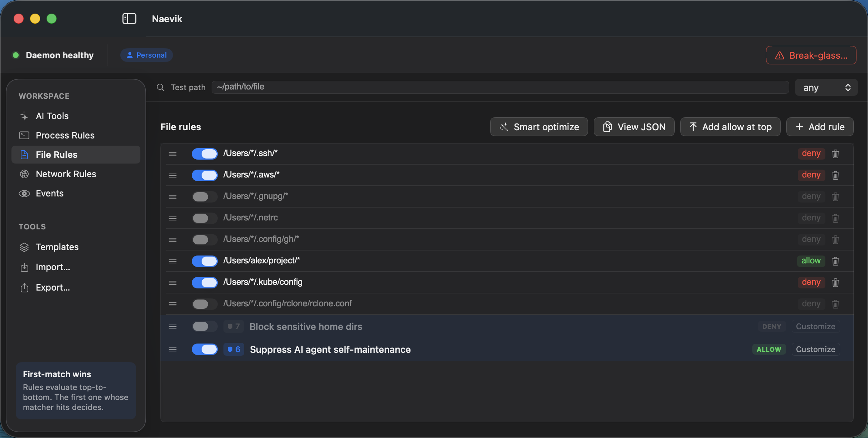The image size is (868, 438).
Task: Change the allow action on alex/project rule
Action: click(x=811, y=261)
